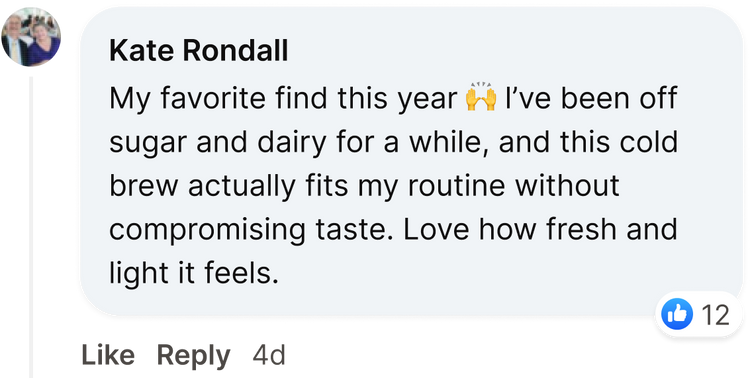Click the word "routine" in the comment
The width and height of the screenshot is (750, 378).
coord(456,186)
